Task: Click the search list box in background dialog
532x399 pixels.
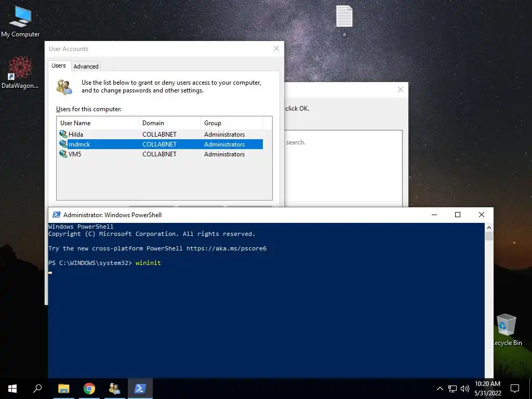Action: pos(343,168)
